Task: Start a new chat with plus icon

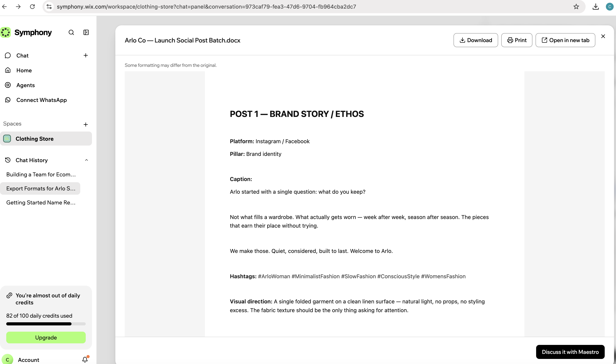Action: pos(86,55)
